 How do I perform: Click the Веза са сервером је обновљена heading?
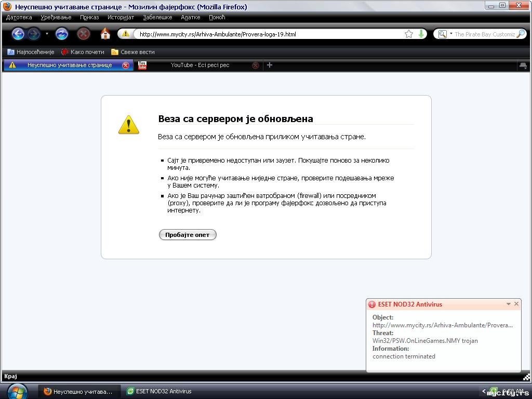pos(235,119)
